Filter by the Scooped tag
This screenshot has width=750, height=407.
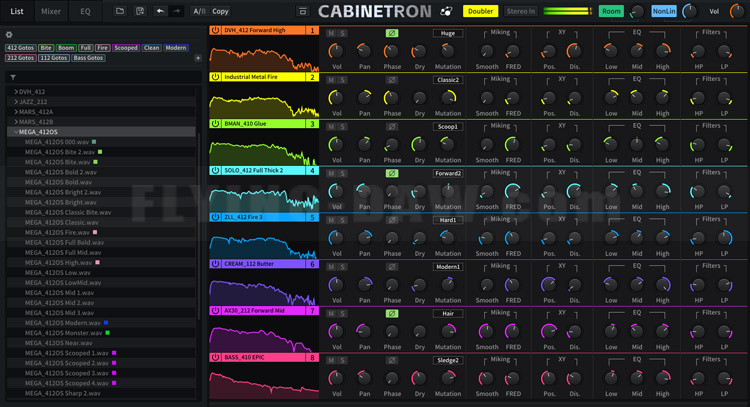(126, 48)
